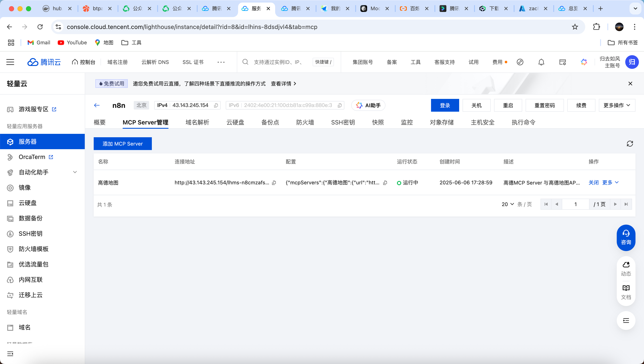Go back with the blue arrow next to n8n
The height and width of the screenshot is (364, 644).
[x=97, y=105]
